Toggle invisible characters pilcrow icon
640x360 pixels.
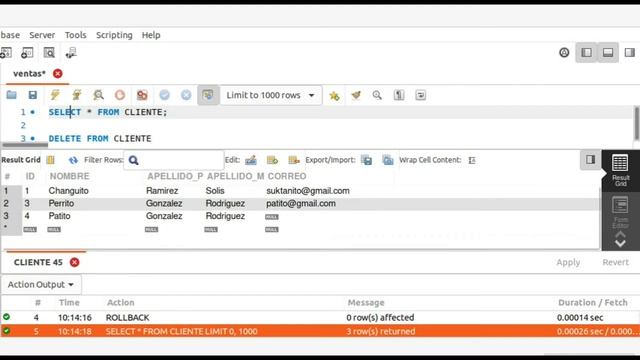(x=399, y=95)
